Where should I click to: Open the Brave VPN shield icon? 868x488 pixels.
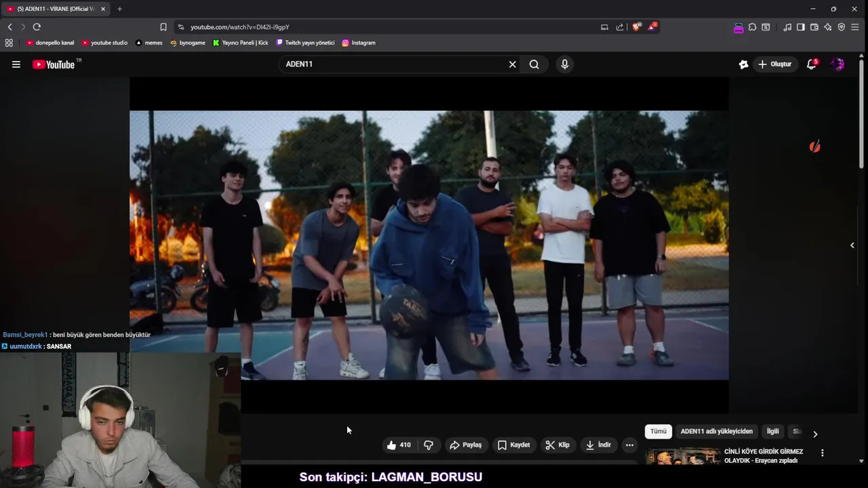[x=842, y=27]
